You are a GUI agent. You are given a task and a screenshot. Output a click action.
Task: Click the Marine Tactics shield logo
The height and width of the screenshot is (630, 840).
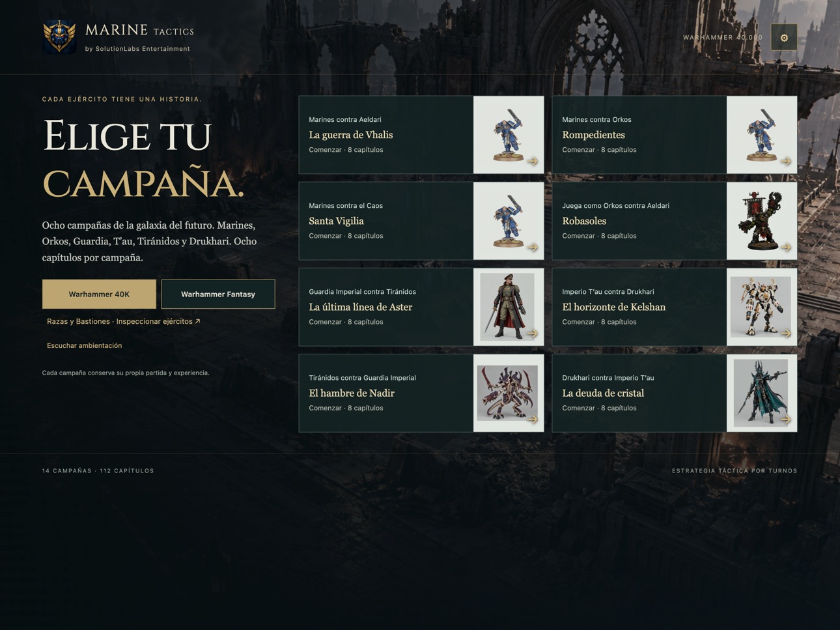59,36
